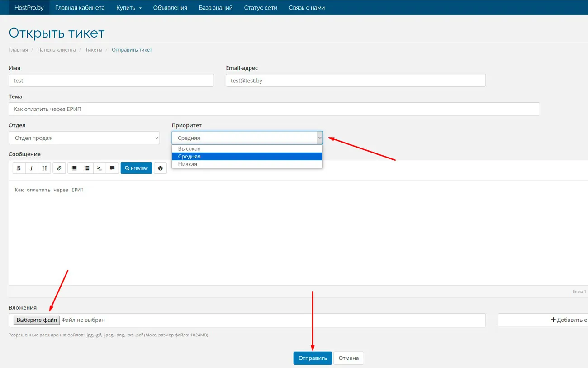The image size is (588, 368).
Task: Insert a hyperlink using link icon
Action: [x=59, y=168]
